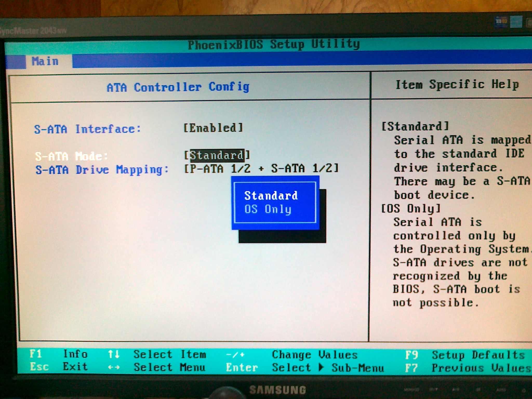Choose Standard in the popup list
Screen dimensions: 532x399
tap(271, 196)
